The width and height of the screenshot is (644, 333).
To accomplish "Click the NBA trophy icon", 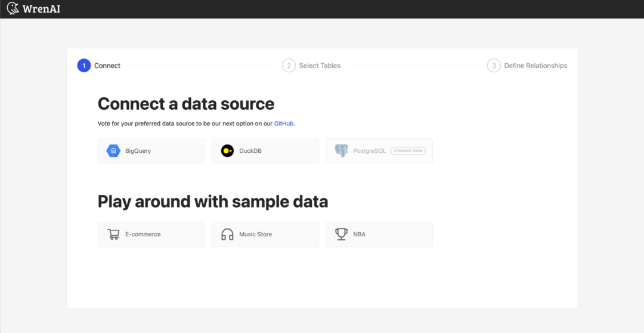I will [x=341, y=235].
